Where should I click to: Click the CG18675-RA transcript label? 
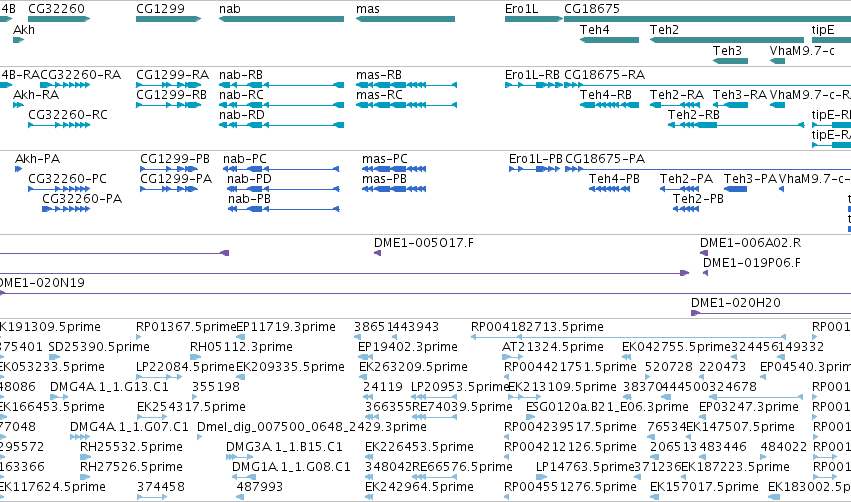[x=605, y=74]
